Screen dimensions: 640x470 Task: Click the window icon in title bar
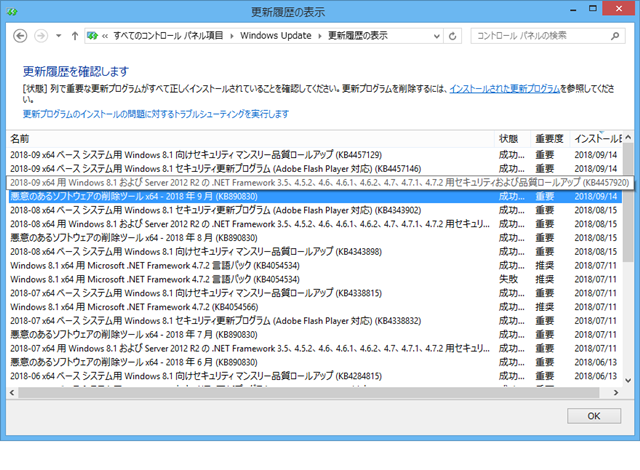click(x=12, y=12)
